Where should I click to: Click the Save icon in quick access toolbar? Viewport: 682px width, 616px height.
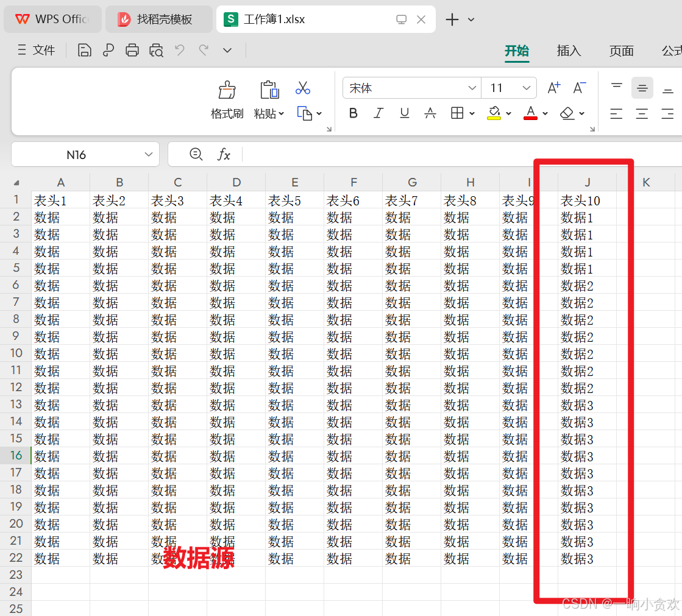point(84,50)
